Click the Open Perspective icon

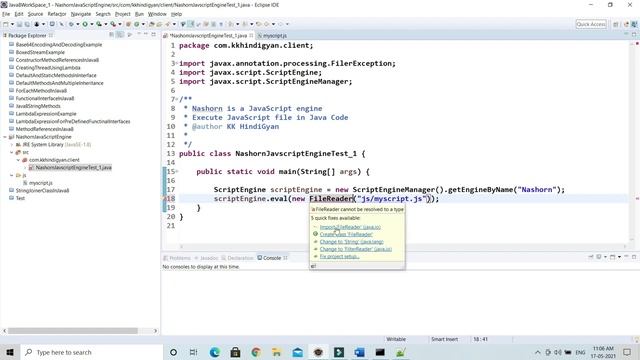616,24
